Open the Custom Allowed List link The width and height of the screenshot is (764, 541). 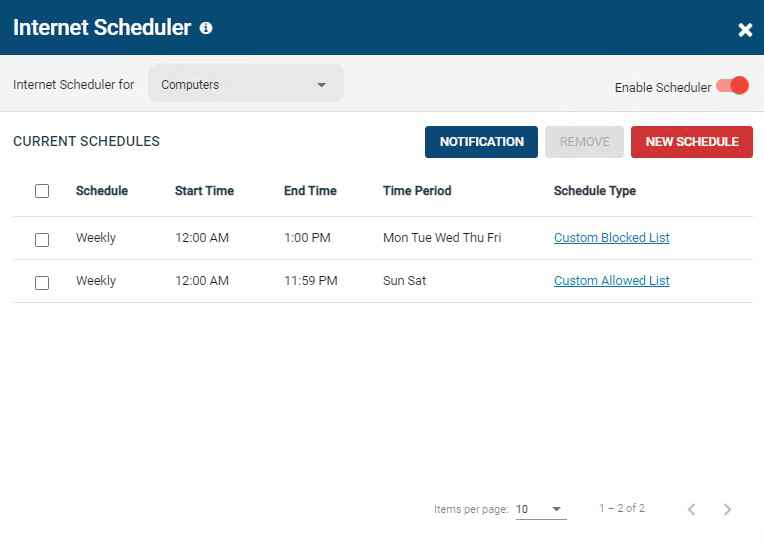tap(611, 281)
